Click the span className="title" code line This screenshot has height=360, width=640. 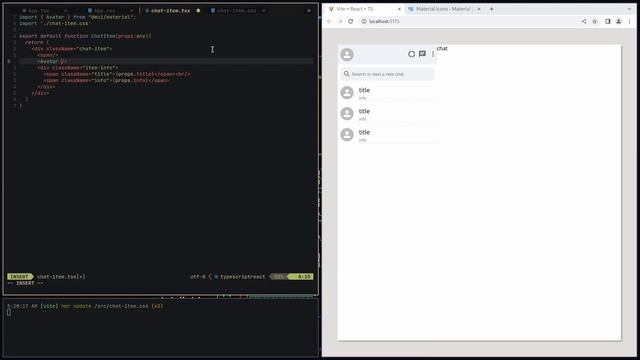tap(117, 74)
